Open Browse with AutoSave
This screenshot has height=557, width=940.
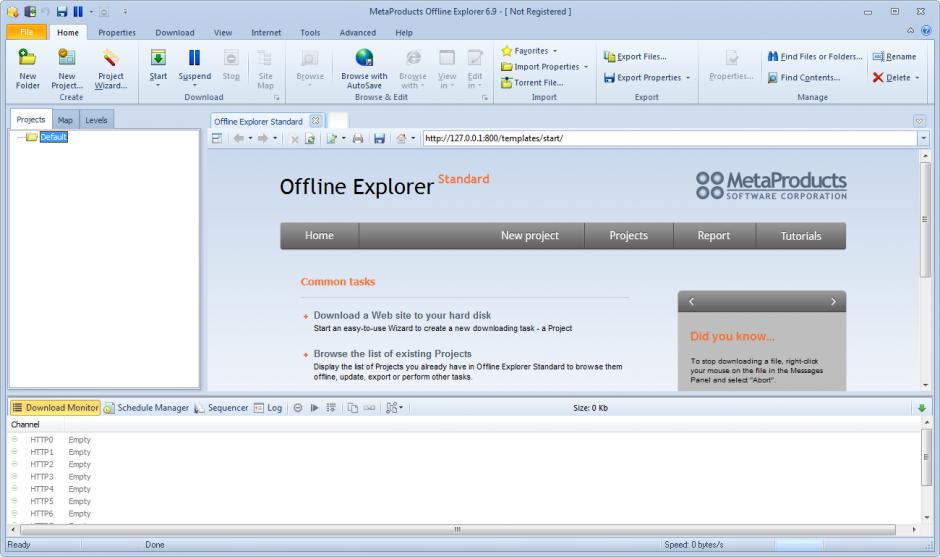[364, 67]
